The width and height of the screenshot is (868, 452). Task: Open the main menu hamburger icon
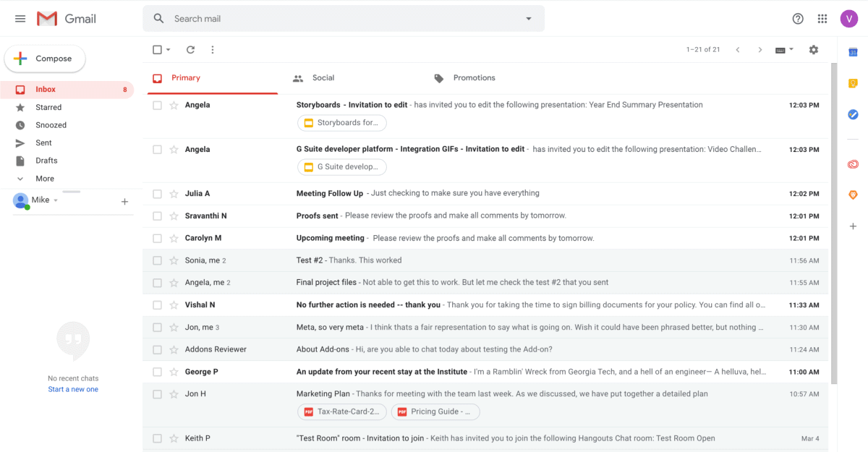pyautogui.click(x=20, y=19)
